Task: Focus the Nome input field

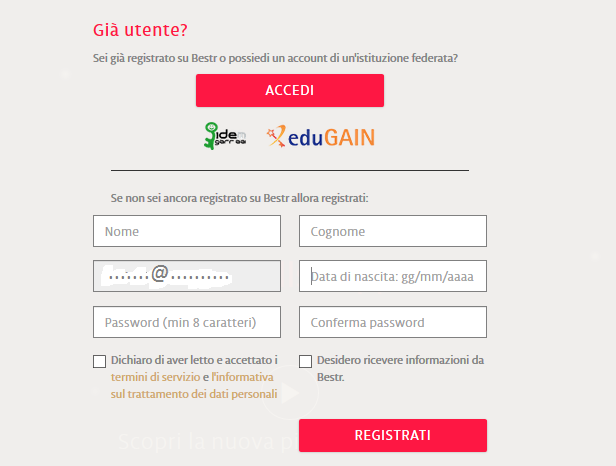Action: click(x=186, y=231)
